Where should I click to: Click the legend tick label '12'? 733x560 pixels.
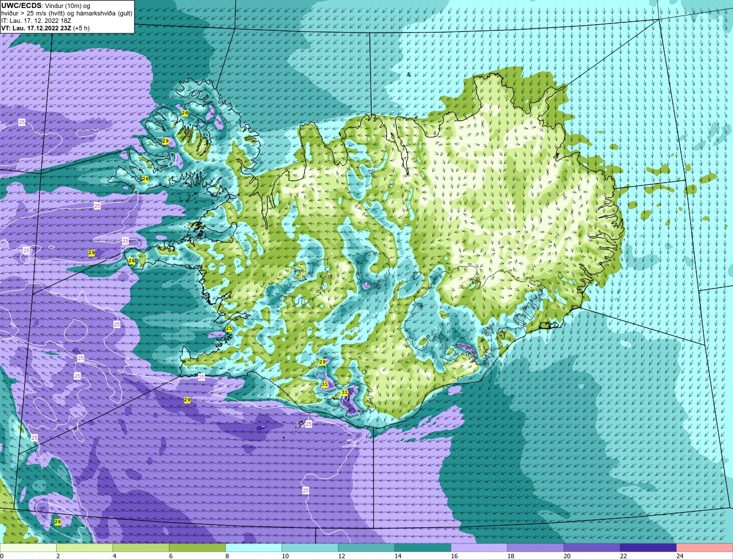(341, 556)
